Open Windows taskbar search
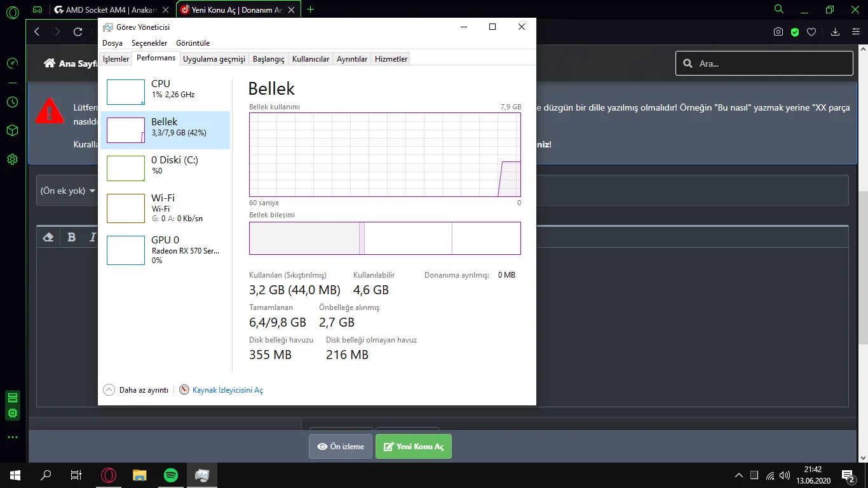 point(46,475)
